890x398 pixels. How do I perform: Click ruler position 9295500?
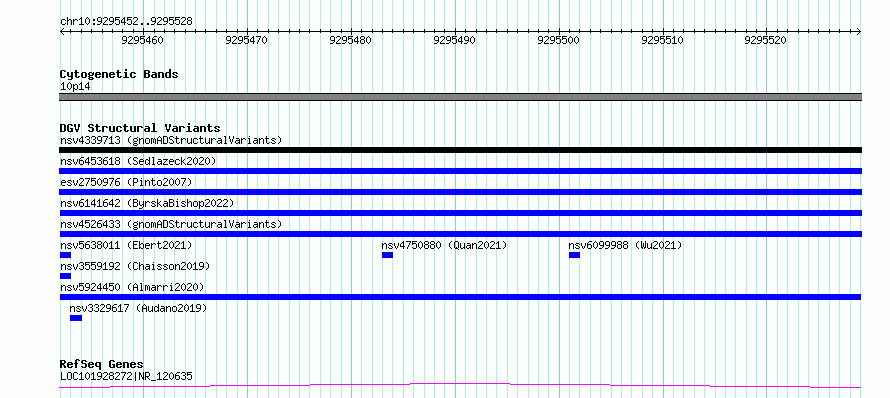559,40
